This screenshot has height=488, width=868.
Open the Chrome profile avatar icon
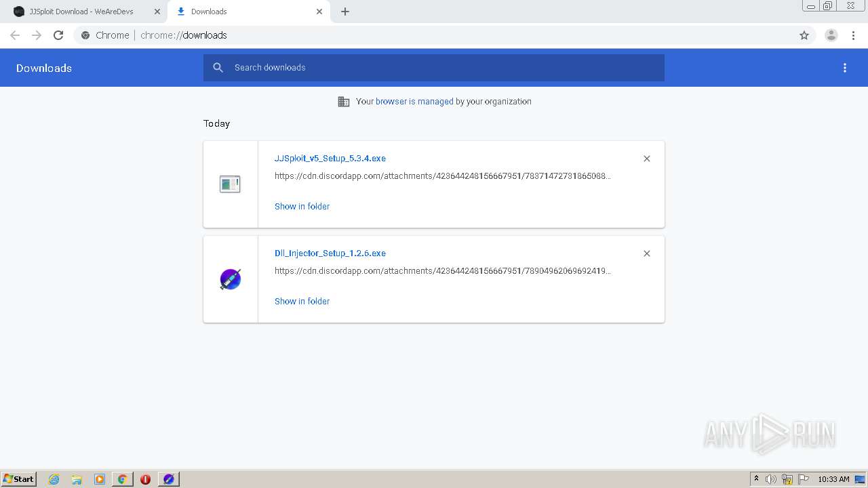click(x=831, y=35)
